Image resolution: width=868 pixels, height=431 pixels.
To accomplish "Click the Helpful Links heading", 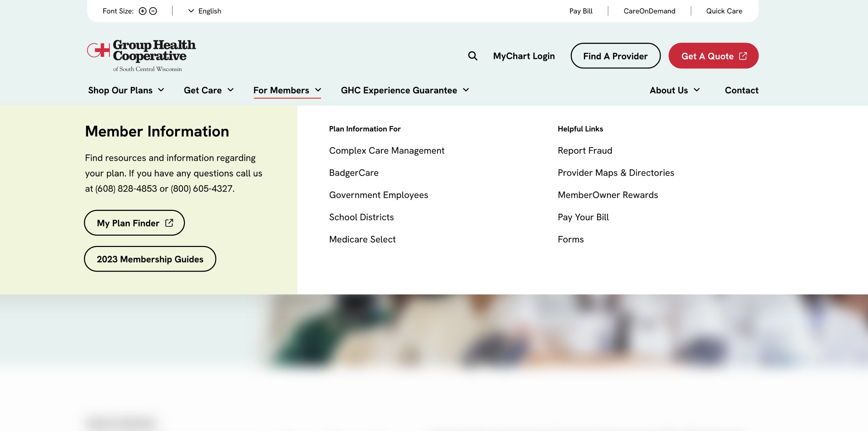I will click(x=580, y=129).
